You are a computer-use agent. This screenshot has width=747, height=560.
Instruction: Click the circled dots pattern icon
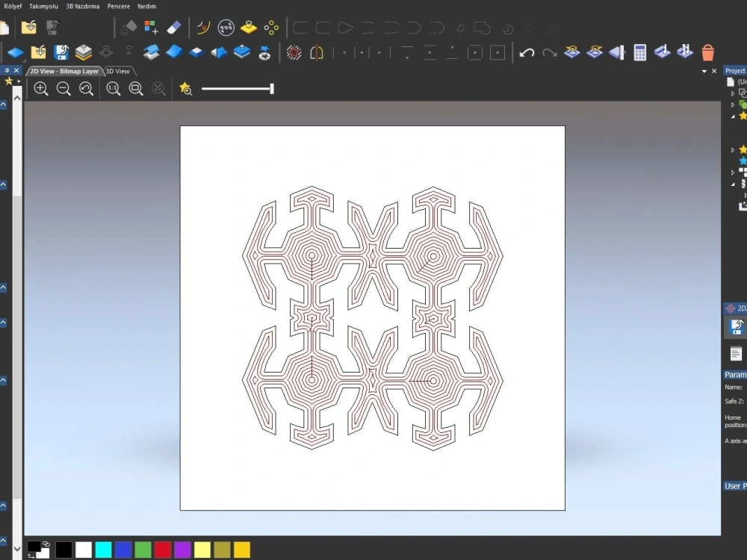pos(226,28)
